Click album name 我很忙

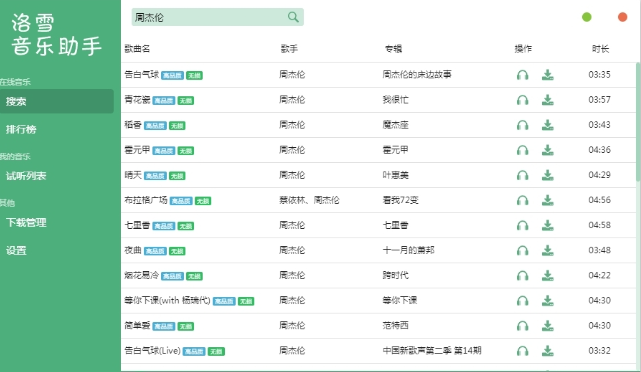pos(395,99)
